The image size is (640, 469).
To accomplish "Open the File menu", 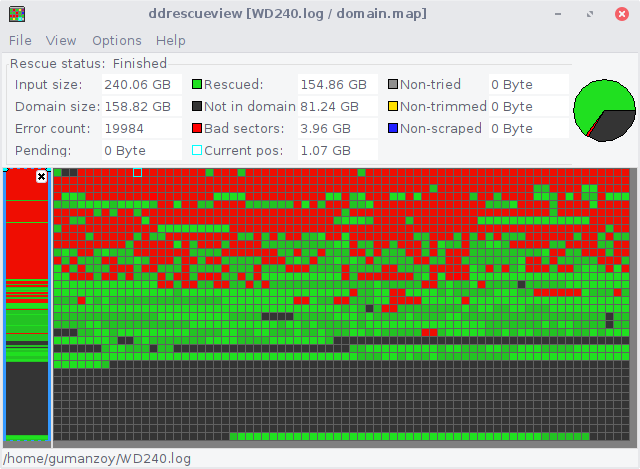I will (20, 40).
